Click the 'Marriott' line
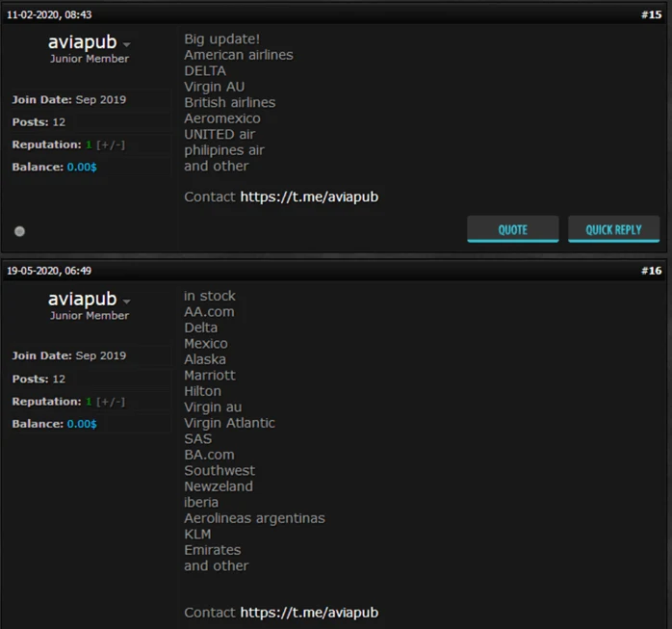This screenshot has height=629, width=672. pos(210,375)
